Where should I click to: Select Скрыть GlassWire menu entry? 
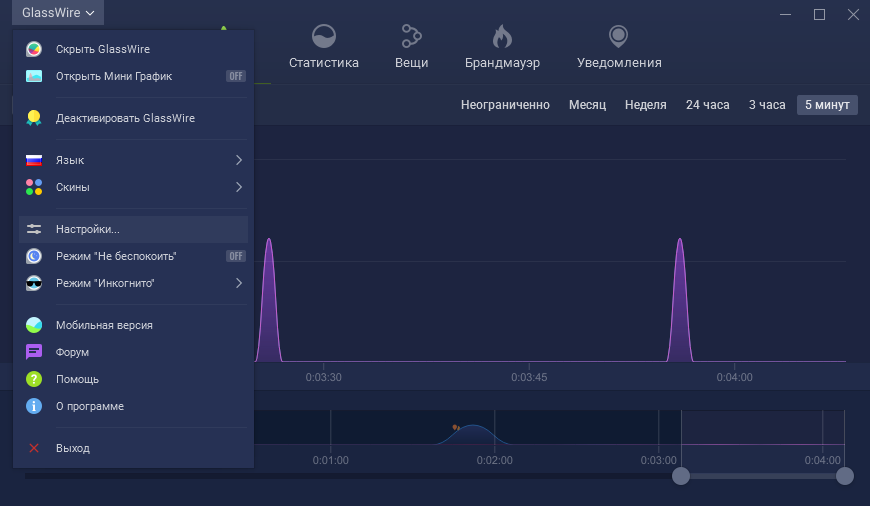(133, 49)
